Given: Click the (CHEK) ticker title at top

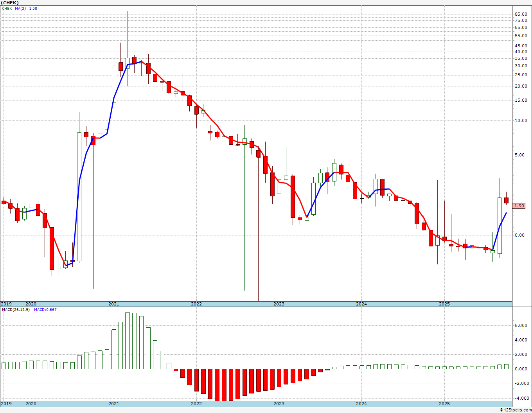Looking at the screenshot, I should point(10,3).
